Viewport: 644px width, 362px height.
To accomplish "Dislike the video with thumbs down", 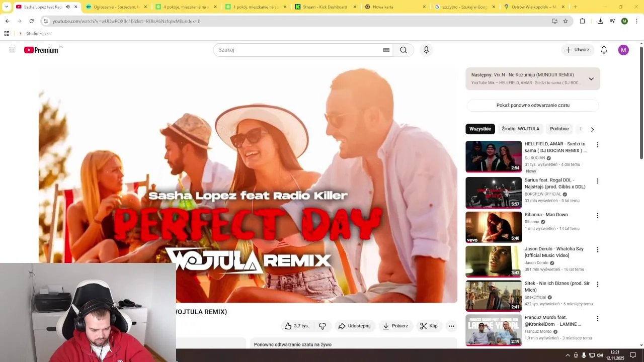I will [x=323, y=326].
